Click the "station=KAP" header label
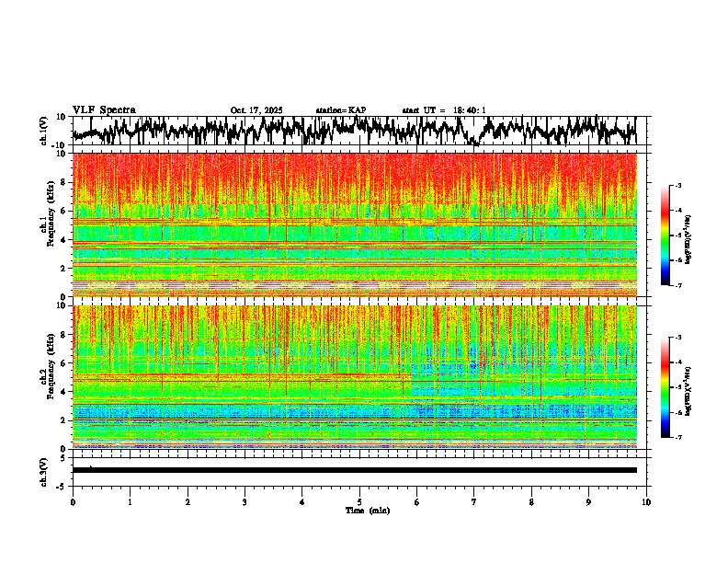The height and width of the screenshot is (563, 728). [x=341, y=110]
